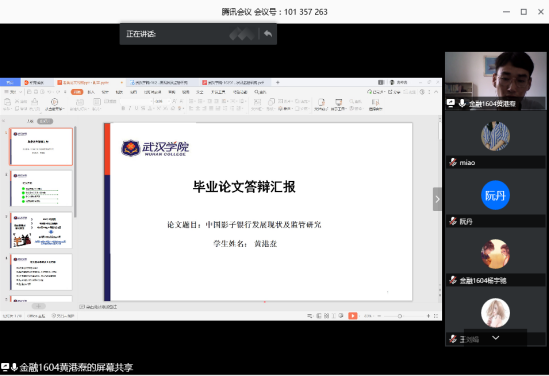Click the orange slideshow play button

coord(353,316)
